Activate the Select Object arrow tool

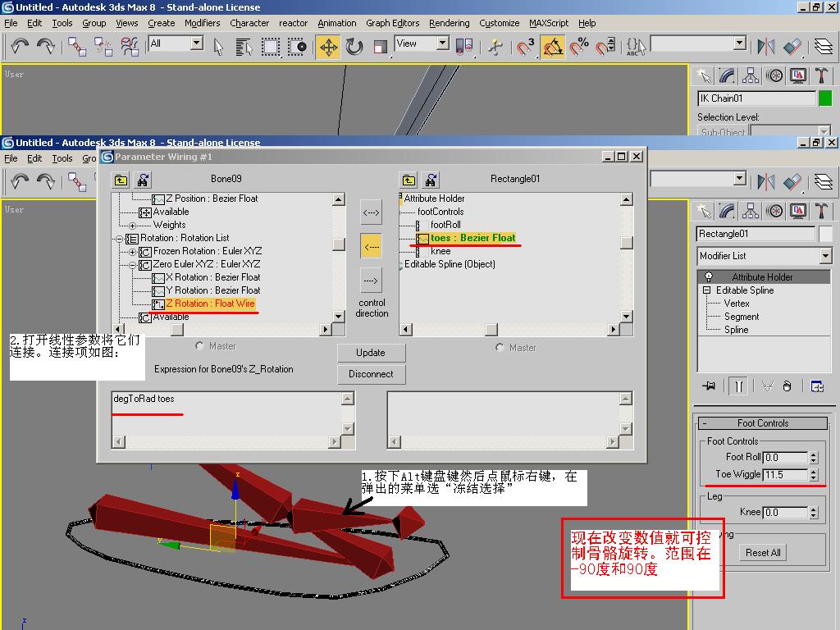(218, 47)
